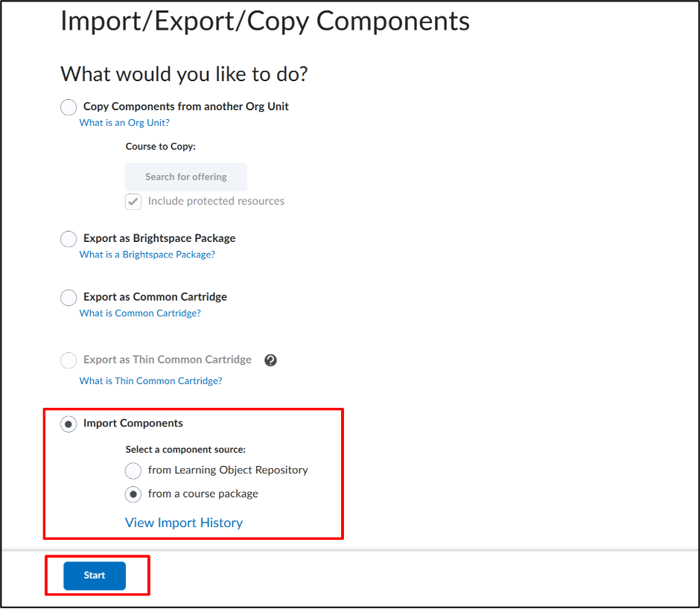Choose Export as Common Cartridge option
The height and width of the screenshot is (609, 700).
click(69, 297)
